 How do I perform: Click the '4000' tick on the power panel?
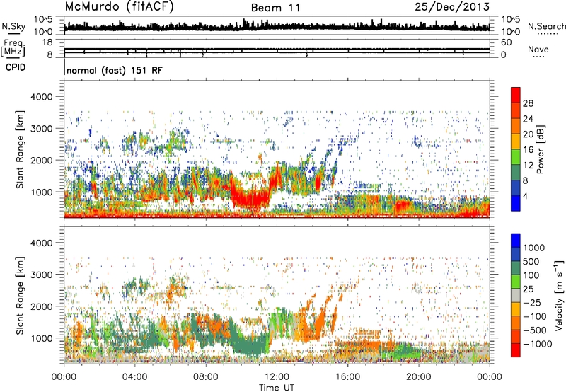tap(41, 97)
